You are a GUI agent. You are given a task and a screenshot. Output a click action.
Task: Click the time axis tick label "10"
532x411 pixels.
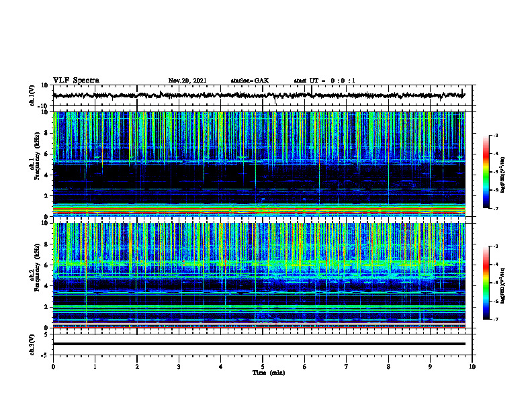[x=472, y=367]
